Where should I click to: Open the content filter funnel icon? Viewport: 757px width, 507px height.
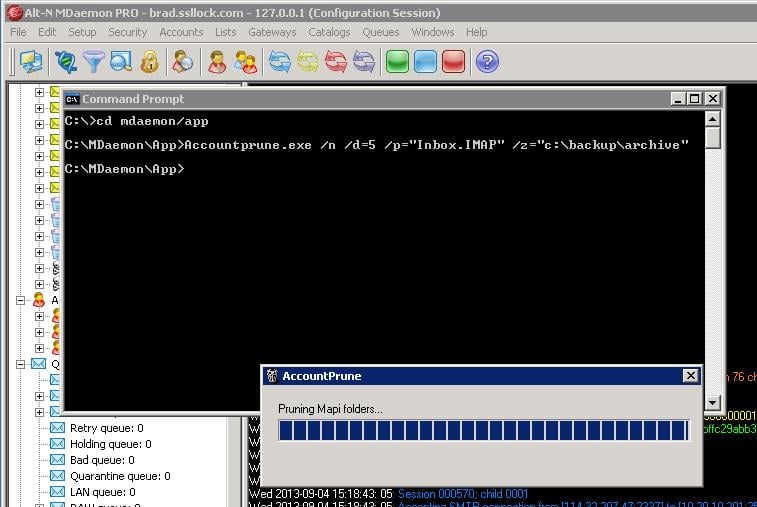click(94, 62)
